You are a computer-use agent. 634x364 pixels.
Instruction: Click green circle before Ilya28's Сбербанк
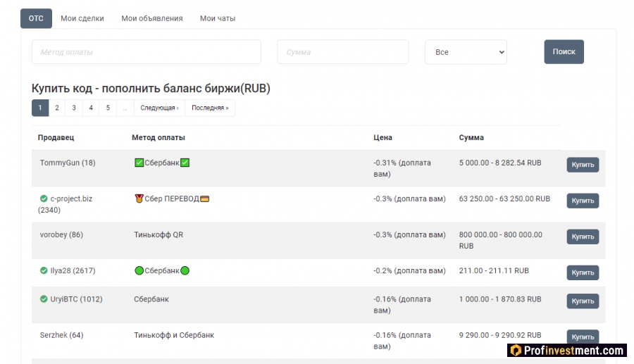(x=139, y=270)
